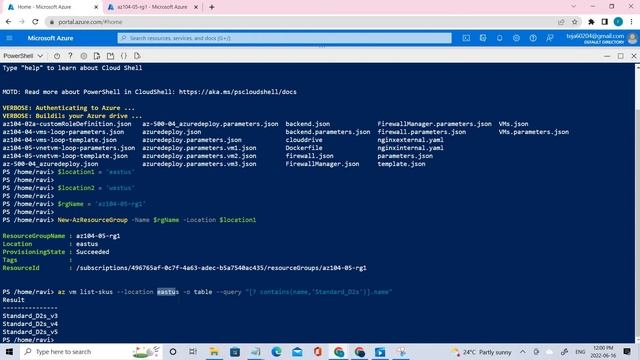
Task: Restart Cloud Shell with the power icon
Action: [57, 56]
